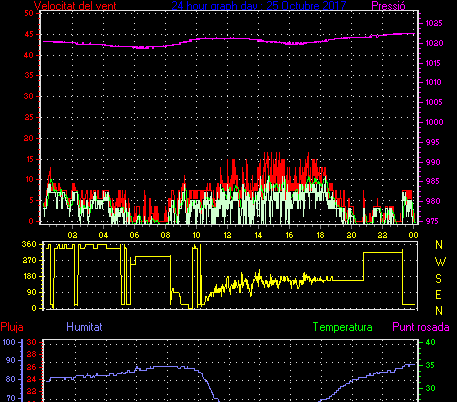
Task: Select the 980 pressure axis value
Action: pyautogui.click(x=432, y=201)
